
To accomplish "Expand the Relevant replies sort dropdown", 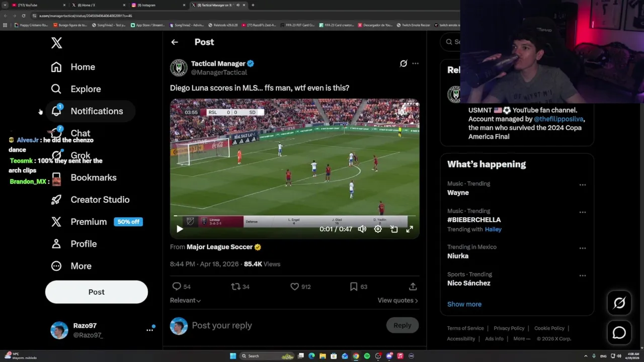I will tap(186, 300).
